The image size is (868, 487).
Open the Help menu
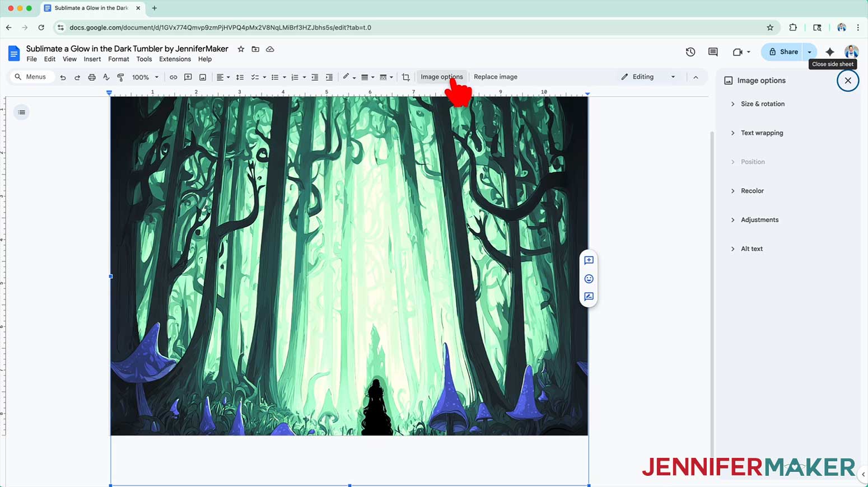point(205,59)
